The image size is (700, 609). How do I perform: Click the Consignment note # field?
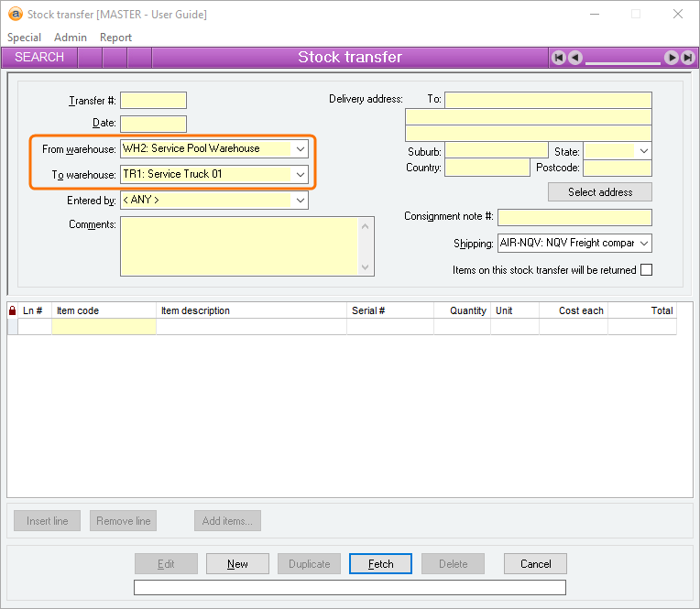click(574, 217)
